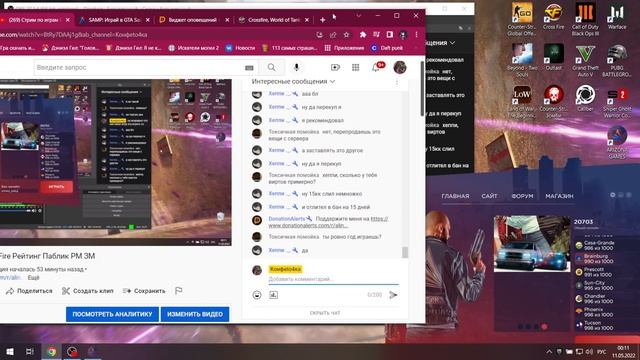The height and width of the screenshot is (360, 640).
Task: Switch to Виджет оповещений tab
Action: tap(194, 20)
